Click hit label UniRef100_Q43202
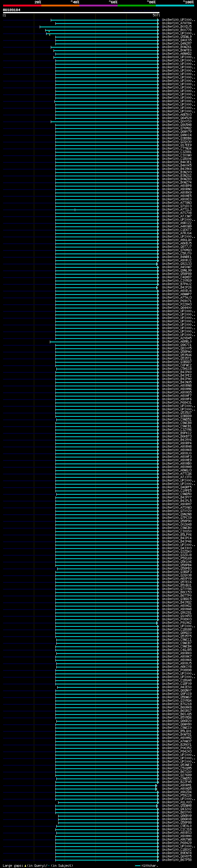Image resolution: width=197 pixels, height=868 pixels. (176, 809)
